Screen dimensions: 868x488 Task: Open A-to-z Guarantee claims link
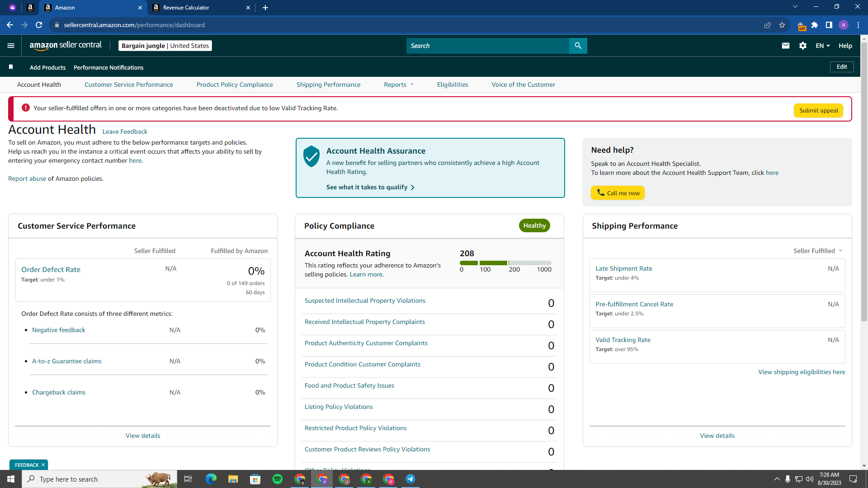(x=67, y=361)
